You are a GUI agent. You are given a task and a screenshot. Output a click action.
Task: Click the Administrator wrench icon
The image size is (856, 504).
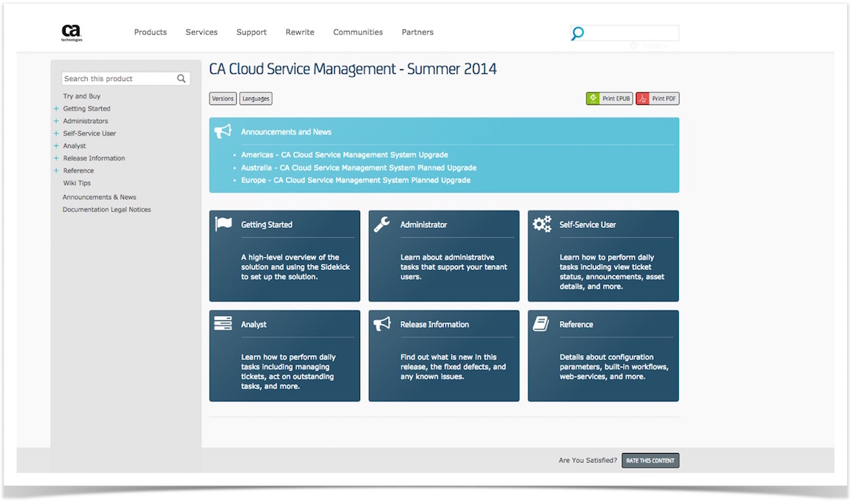coord(382,224)
